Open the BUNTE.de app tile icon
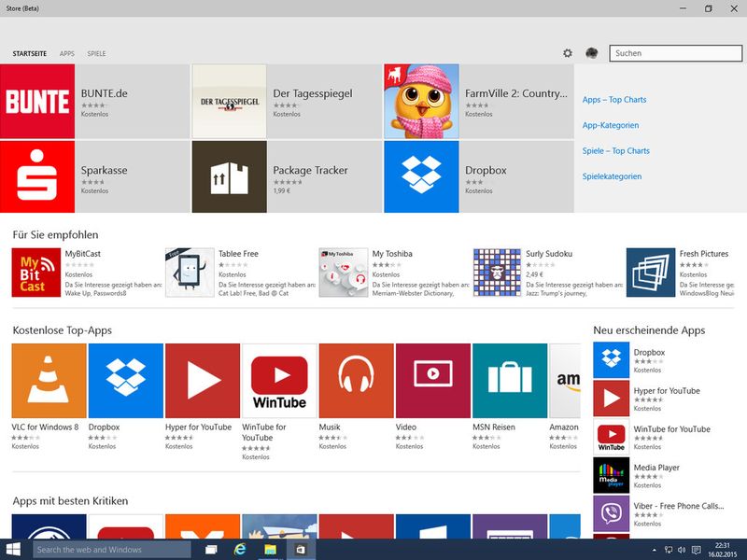747x560 pixels. coord(37,102)
